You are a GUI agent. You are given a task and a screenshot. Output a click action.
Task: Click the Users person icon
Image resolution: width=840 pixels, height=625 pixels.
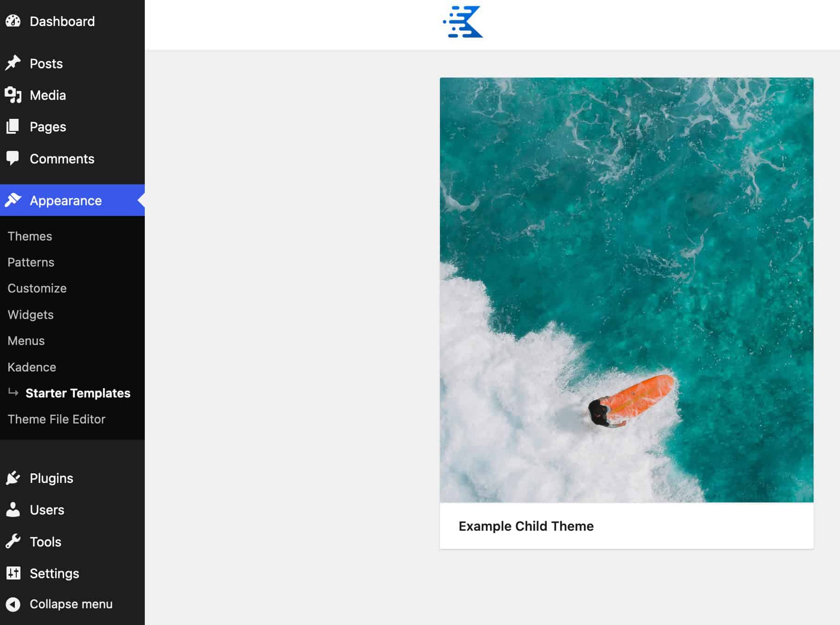pos(13,509)
